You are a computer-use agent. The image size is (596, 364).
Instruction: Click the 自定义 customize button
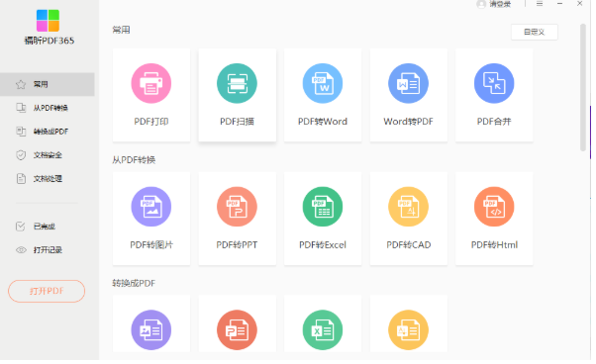point(535,32)
